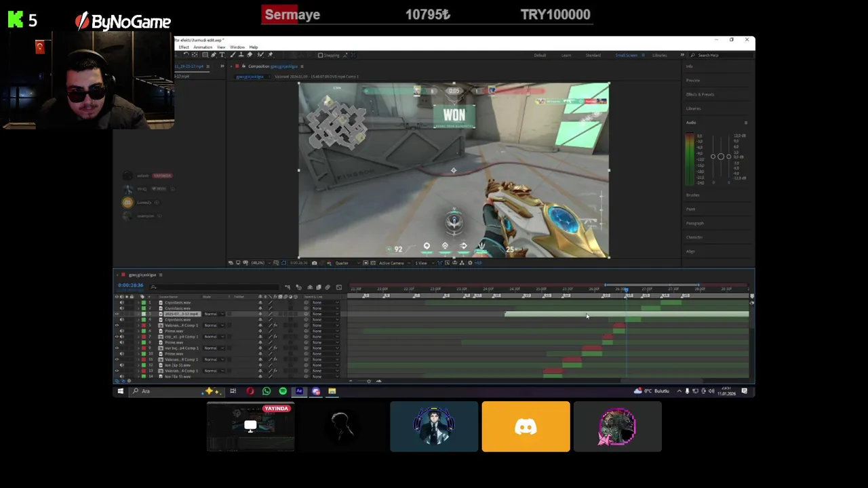Click the fx switch on layer 5
This screenshot has width=868, height=488.
coord(275,325)
